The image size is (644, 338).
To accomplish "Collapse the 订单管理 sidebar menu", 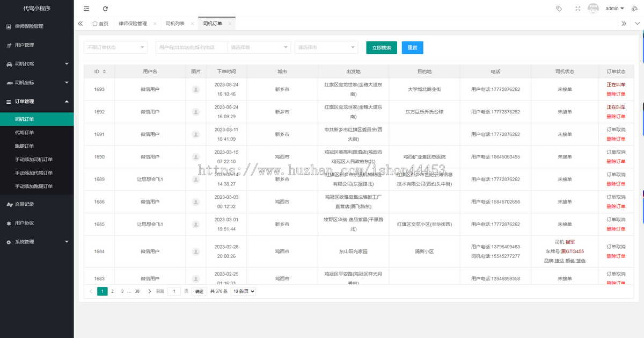I will tap(67, 102).
